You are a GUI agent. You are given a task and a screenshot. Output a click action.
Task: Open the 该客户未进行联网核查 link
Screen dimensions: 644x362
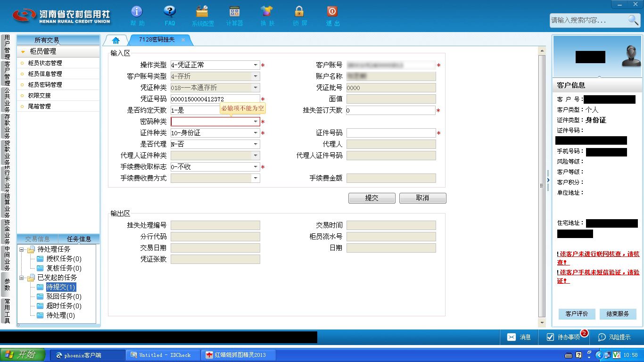click(598, 258)
